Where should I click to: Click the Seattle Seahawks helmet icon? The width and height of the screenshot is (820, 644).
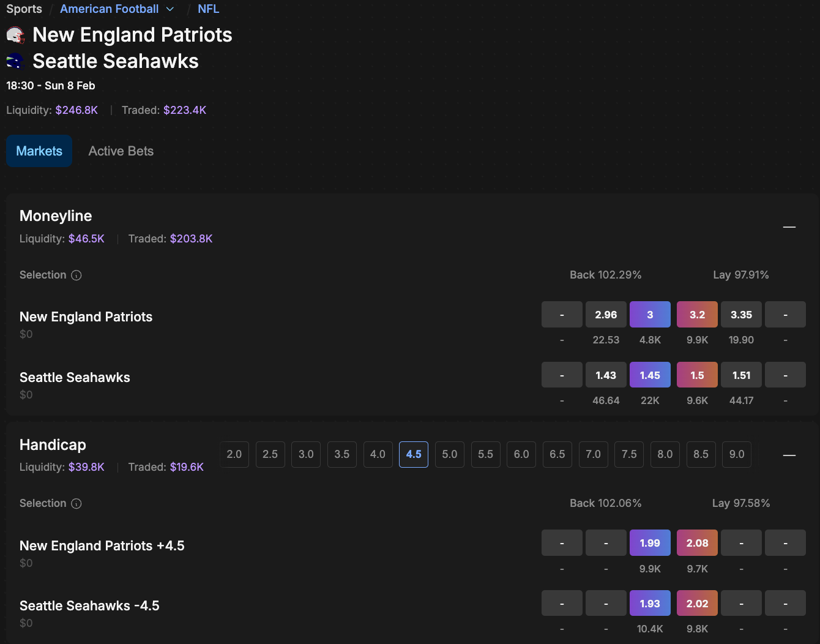[x=15, y=61]
